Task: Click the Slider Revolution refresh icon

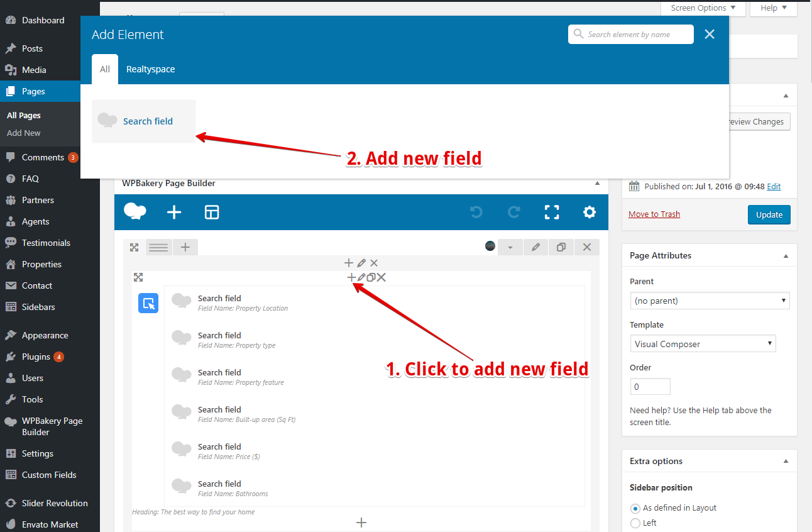Action: [x=11, y=503]
